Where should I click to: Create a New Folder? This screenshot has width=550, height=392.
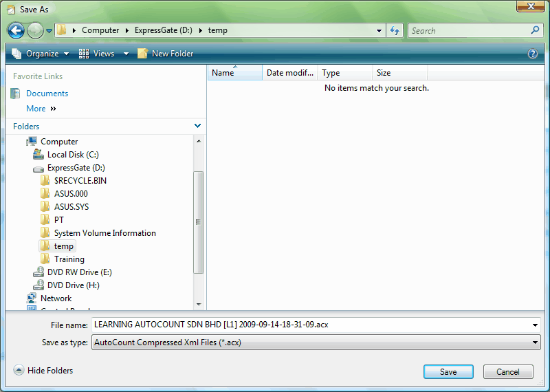[x=165, y=54]
